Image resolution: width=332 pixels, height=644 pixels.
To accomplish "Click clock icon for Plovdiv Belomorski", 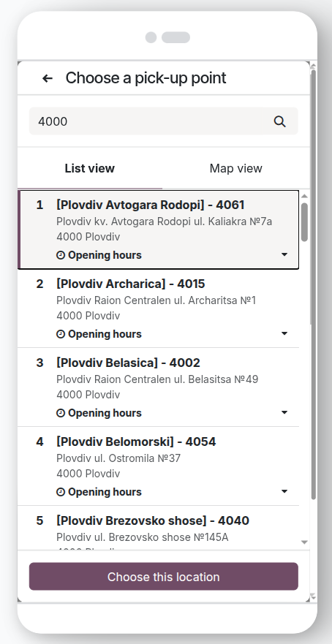I will pos(61,492).
